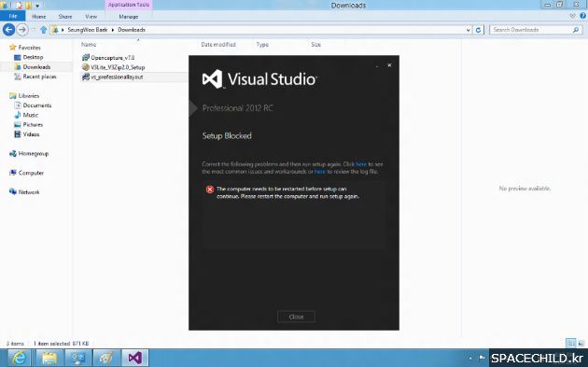Screen dimensions: 588x367
Task: Show hidden tray icons arrow
Action: pos(470,358)
